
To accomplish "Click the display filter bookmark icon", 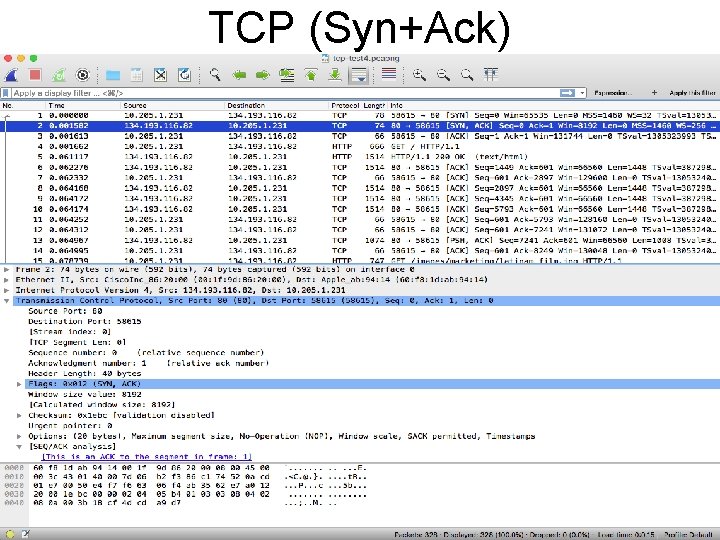I will (6, 93).
